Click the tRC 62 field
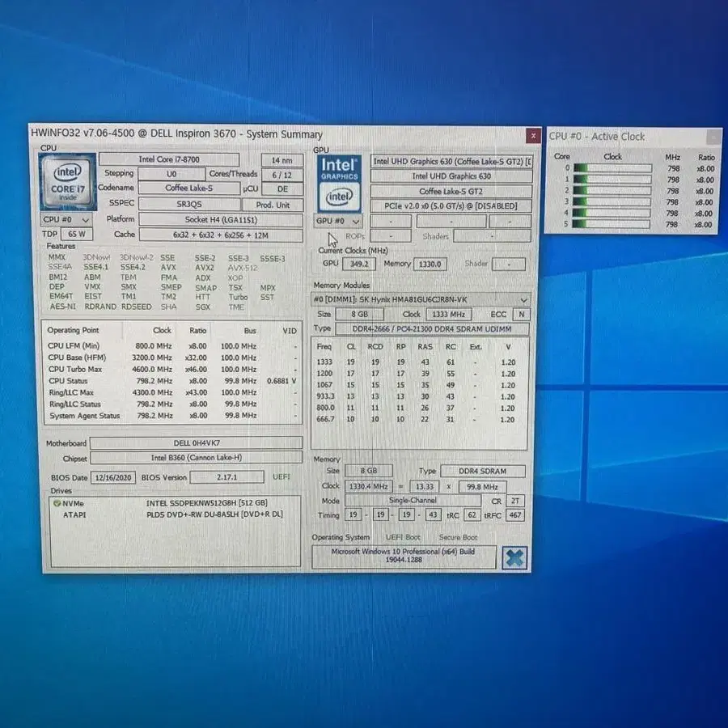The height and width of the screenshot is (728, 728). click(x=472, y=515)
